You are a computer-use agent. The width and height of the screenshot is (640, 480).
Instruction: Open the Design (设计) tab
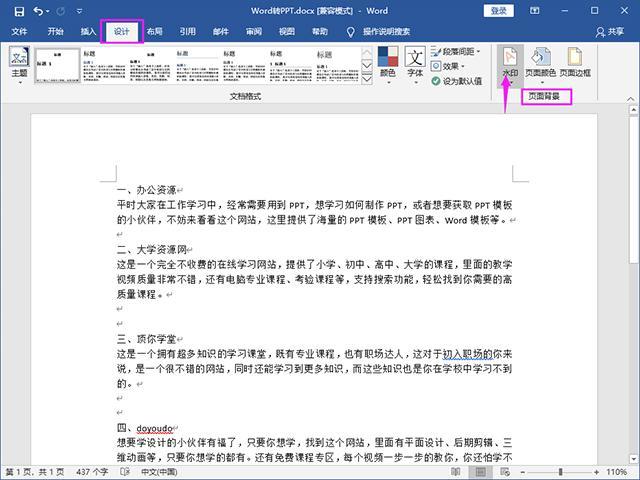click(x=121, y=31)
